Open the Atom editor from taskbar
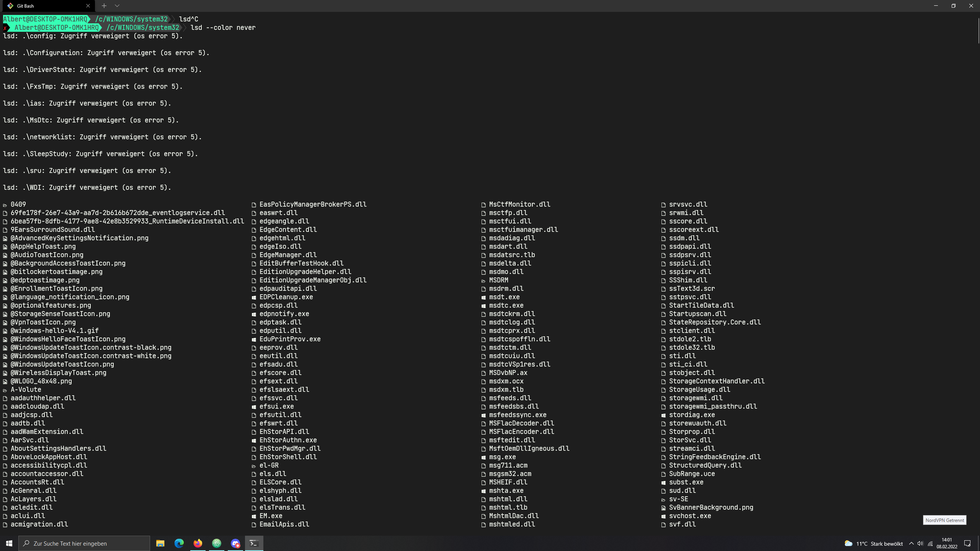 coord(216,543)
